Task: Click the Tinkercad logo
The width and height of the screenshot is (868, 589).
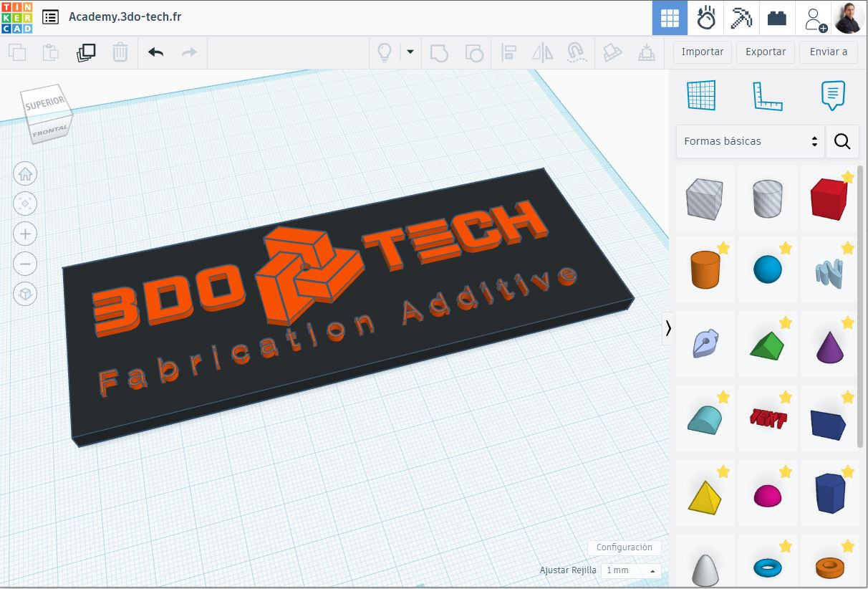Action: pos(16,17)
